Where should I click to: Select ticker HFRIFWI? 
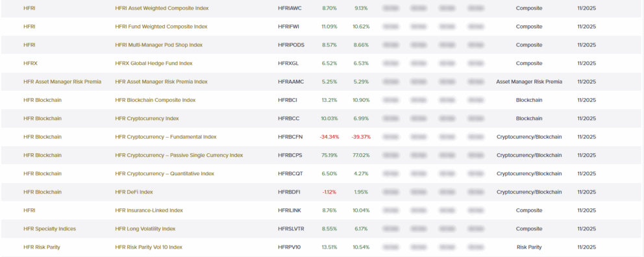[x=289, y=27]
